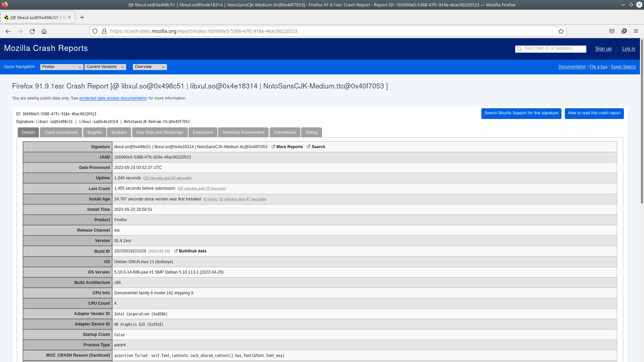Image resolution: width=644 pixels, height=362 pixels.
Task: View site security padlock details
Action: (x=104, y=31)
